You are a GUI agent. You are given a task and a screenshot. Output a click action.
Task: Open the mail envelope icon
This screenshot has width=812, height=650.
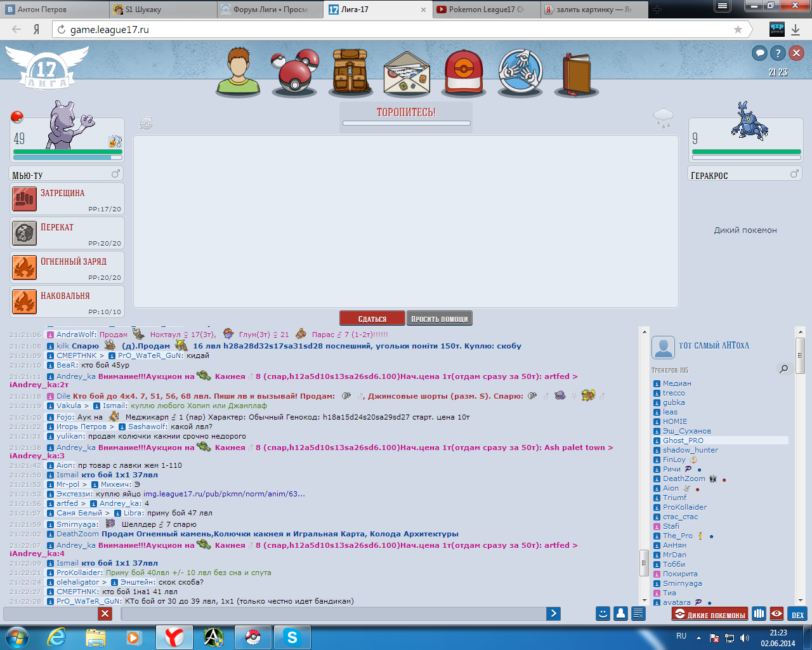(407, 74)
